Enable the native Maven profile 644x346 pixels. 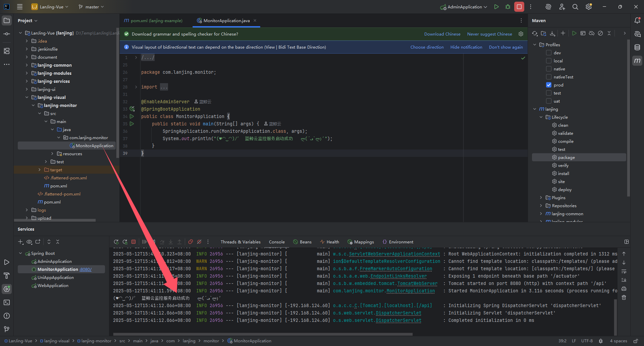coord(549,69)
